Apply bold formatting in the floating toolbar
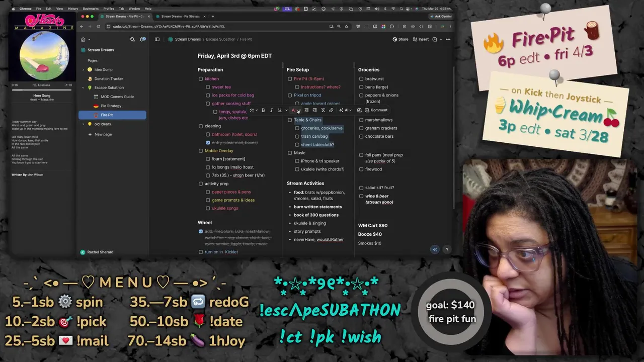 (x=263, y=110)
